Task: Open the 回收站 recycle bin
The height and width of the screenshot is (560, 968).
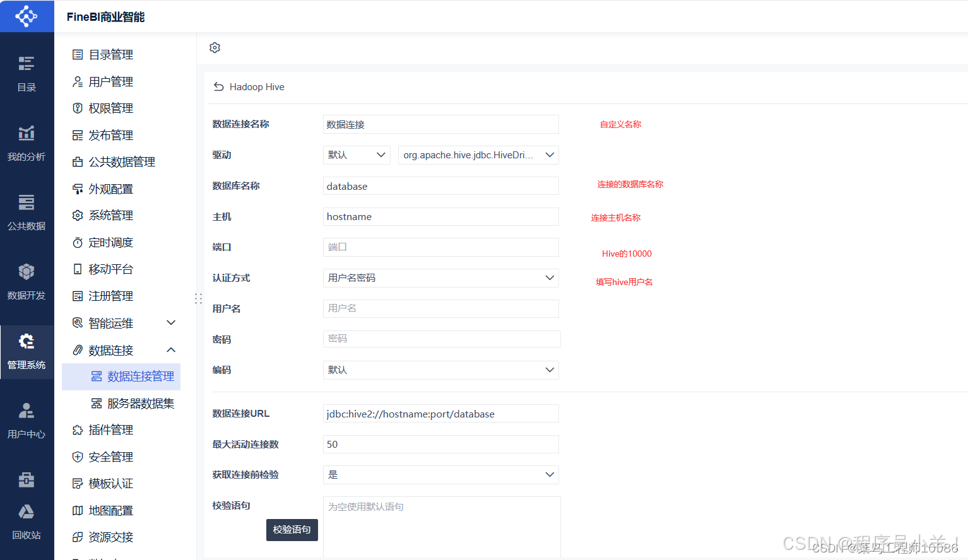Action: pos(27,522)
